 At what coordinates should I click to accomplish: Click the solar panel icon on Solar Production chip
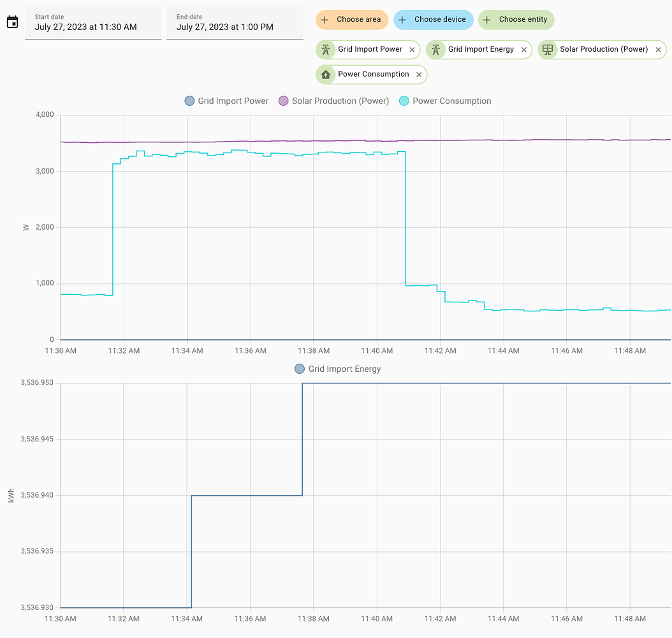click(547, 49)
